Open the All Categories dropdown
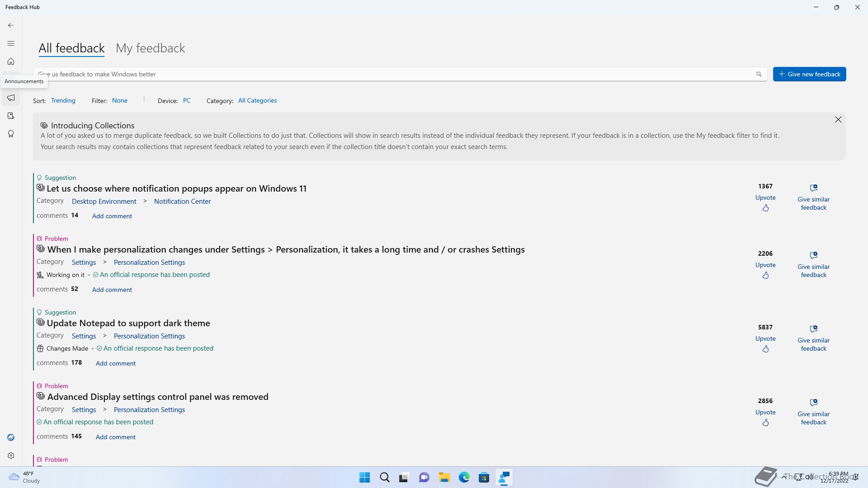Image resolution: width=868 pixels, height=488 pixels. 257,100
